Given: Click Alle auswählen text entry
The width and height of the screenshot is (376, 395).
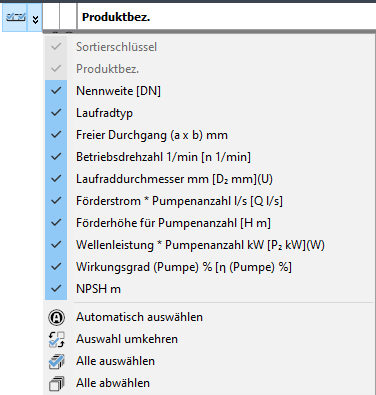Looking at the screenshot, I should pos(115,361).
